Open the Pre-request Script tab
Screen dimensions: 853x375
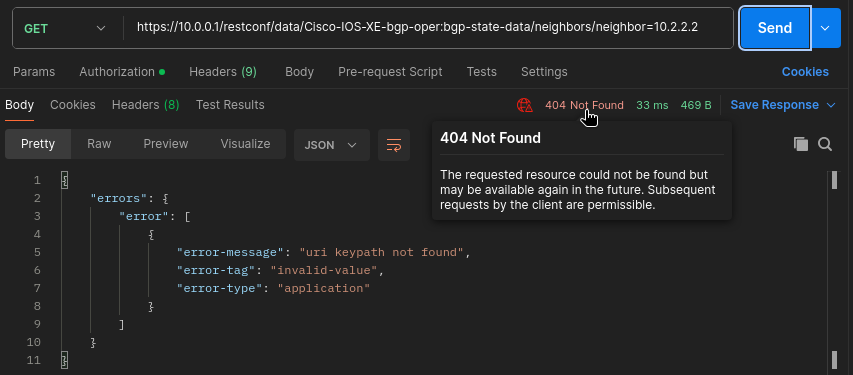(390, 72)
